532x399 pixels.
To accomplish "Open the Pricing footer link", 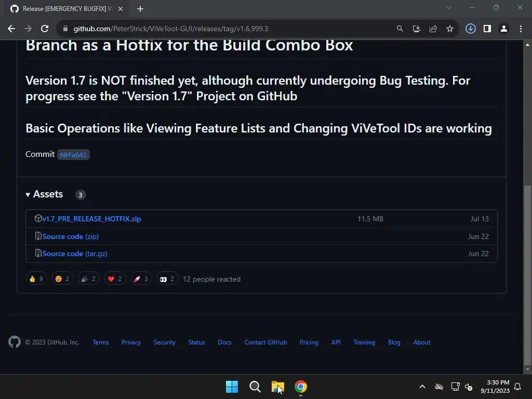I will [x=309, y=342].
